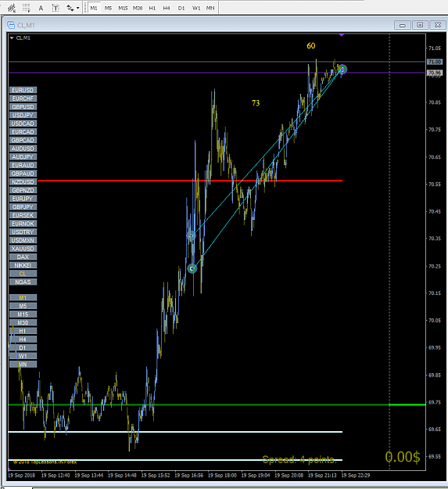Load the USDCAD symbol button

click(x=23, y=124)
